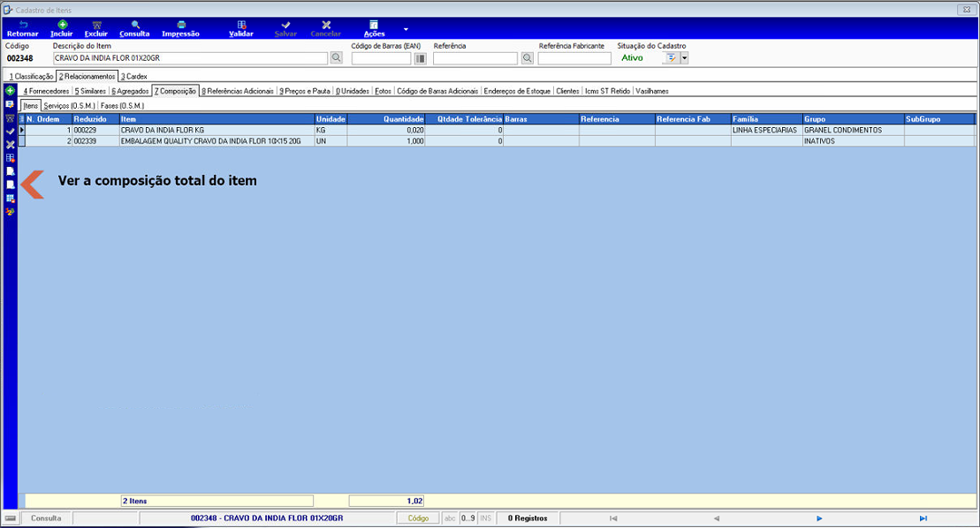Screen dimensions: 980x528
Task: Click the grid selector icon left of N. Ordem
Action: point(22,118)
